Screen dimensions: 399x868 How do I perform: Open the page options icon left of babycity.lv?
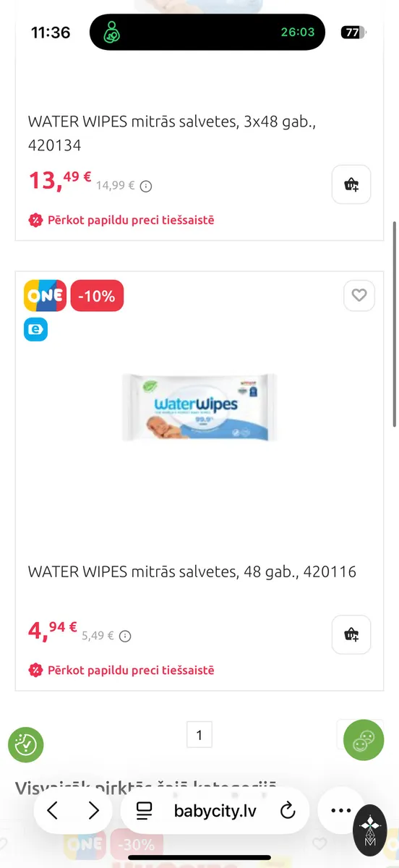coord(145,810)
